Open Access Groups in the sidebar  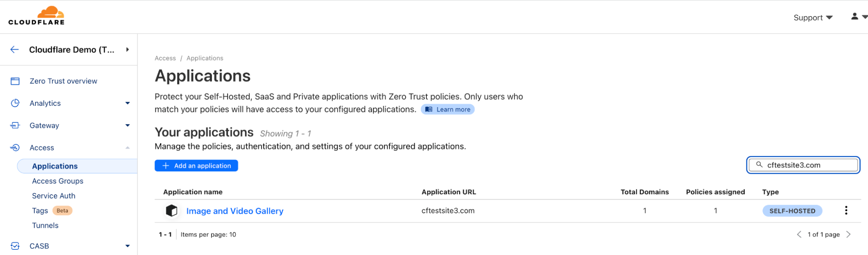(x=58, y=181)
